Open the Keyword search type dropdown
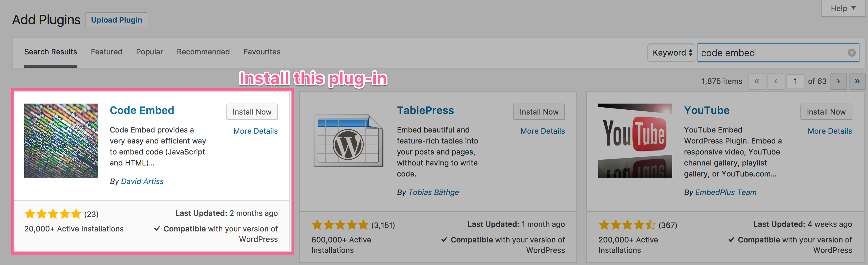Screen dimensions: 868x265 671,53
